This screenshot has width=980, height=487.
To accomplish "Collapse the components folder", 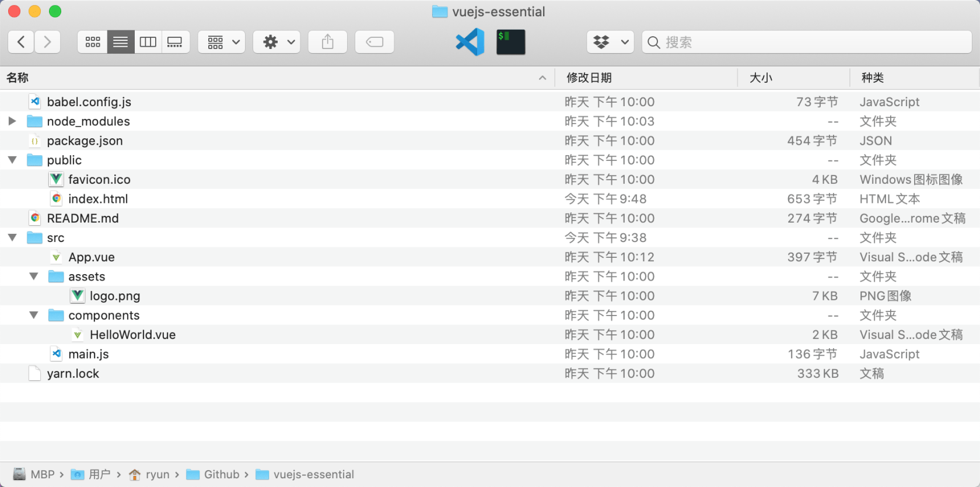I will coord(34,315).
